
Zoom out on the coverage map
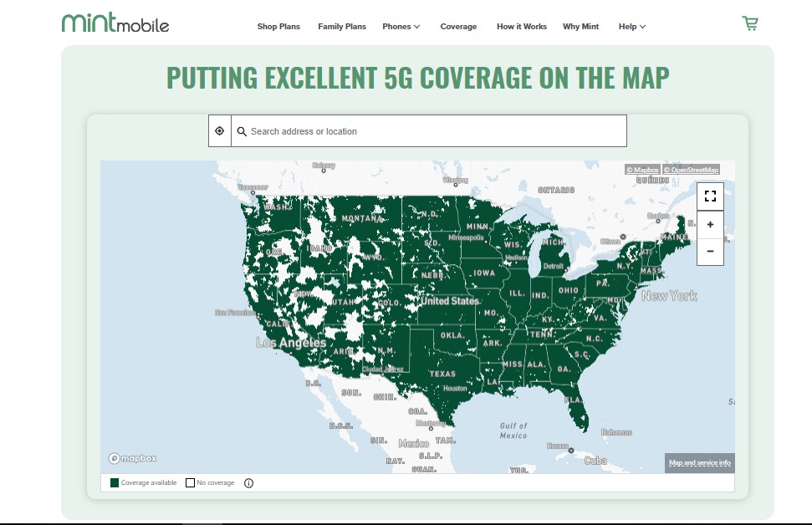(x=710, y=252)
